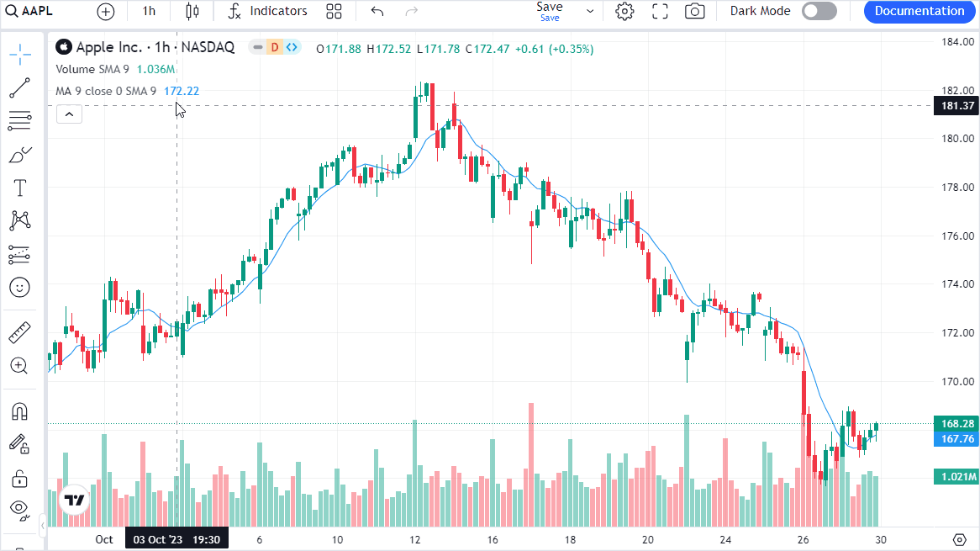
Task: Select the ruler measure tool
Action: tap(20, 333)
